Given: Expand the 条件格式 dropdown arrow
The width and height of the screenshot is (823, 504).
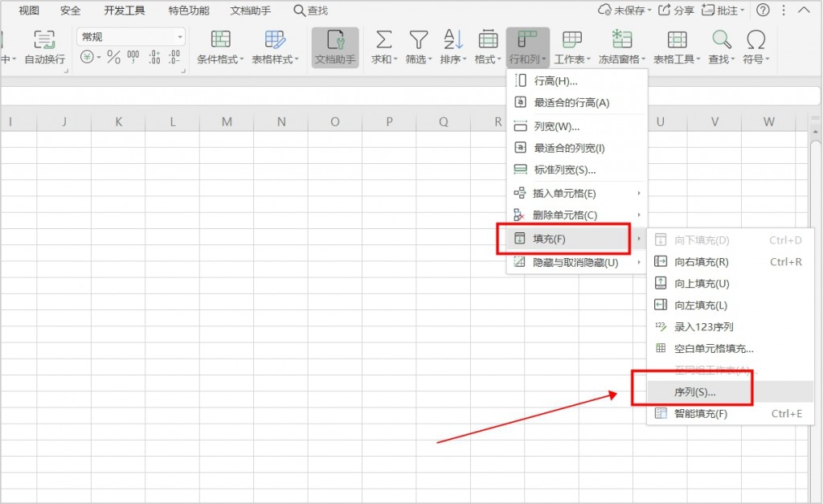Looking at the screenshot, I should pos(242,59).
